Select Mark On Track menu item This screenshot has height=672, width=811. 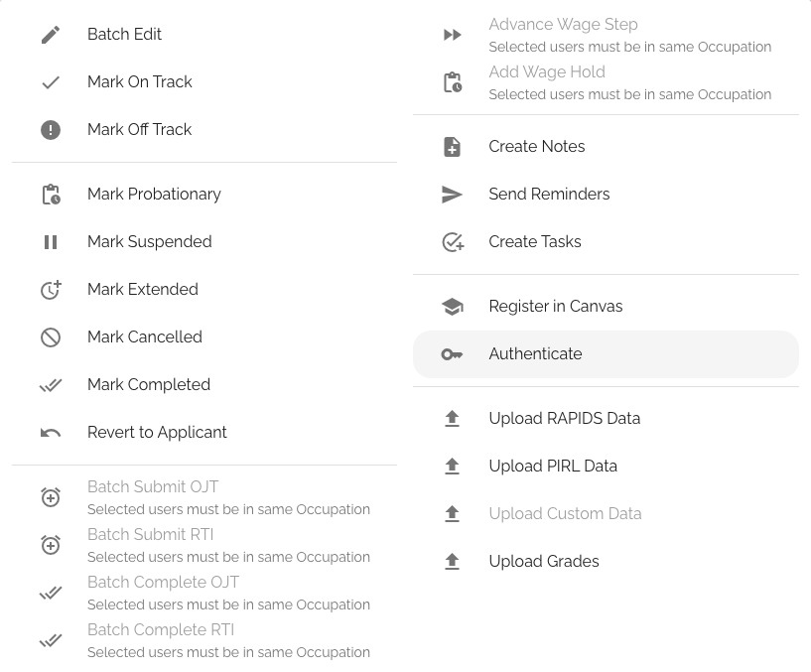point(204,82)
